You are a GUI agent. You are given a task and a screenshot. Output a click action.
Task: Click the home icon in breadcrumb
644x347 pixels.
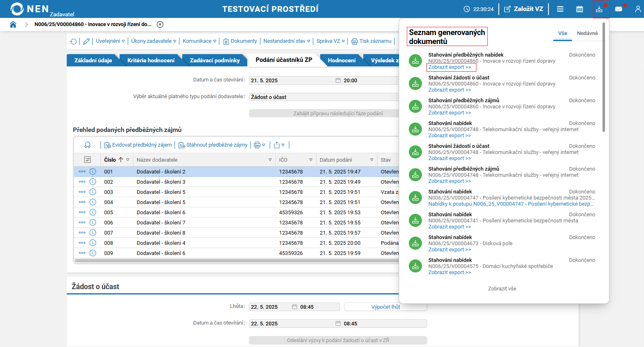click(13, 24)
